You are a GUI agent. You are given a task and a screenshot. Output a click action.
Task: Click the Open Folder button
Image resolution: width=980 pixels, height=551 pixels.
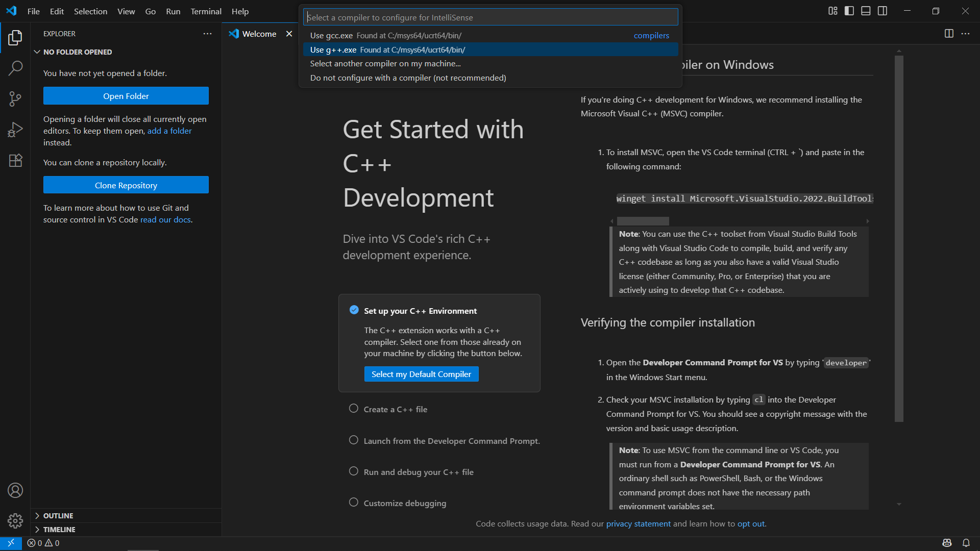[126, 96]
